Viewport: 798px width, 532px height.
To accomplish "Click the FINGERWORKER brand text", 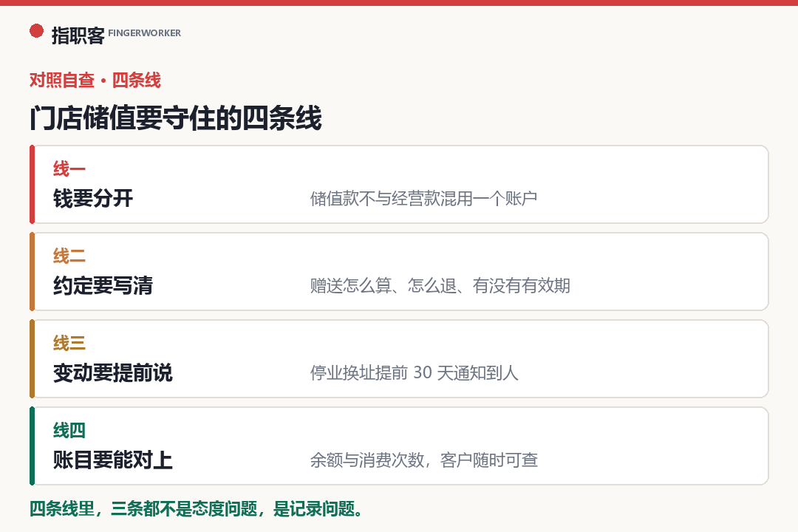I will click(145, 33).
